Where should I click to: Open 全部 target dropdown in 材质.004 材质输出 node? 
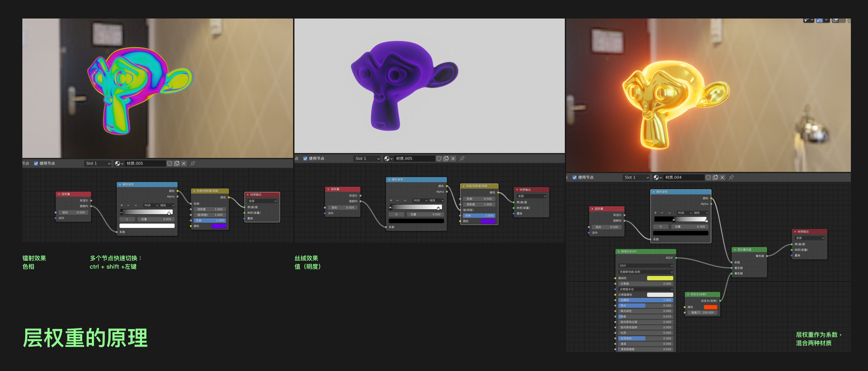(x=810, y=238)
